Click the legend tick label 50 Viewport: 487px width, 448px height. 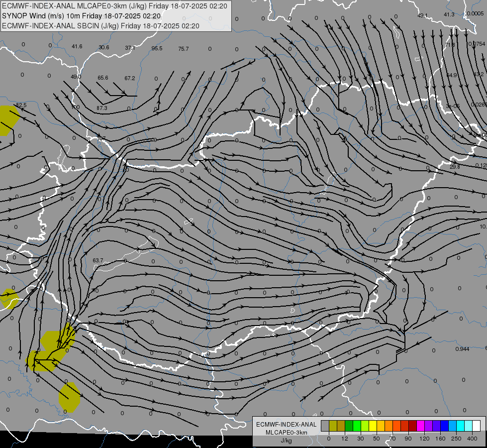pos(377,439)
